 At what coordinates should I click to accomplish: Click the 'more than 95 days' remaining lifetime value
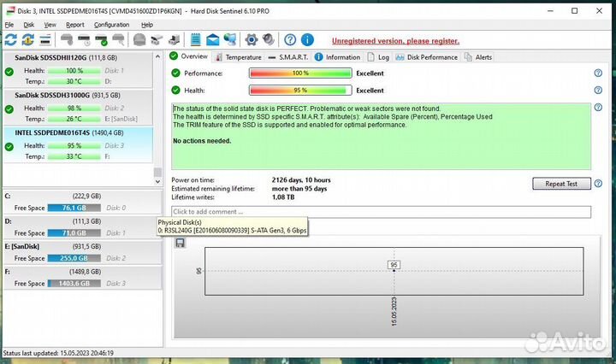[299, 189]
